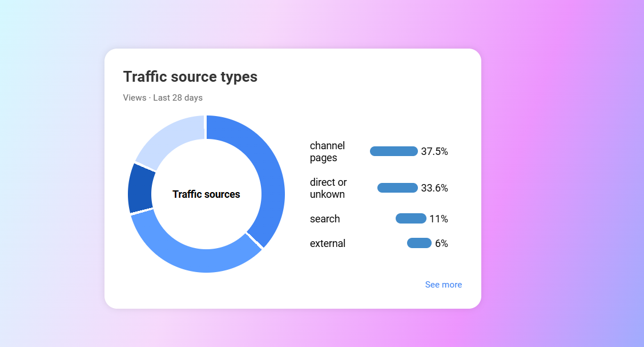
Task: Choose the external legend label
Action: [328, 244]
